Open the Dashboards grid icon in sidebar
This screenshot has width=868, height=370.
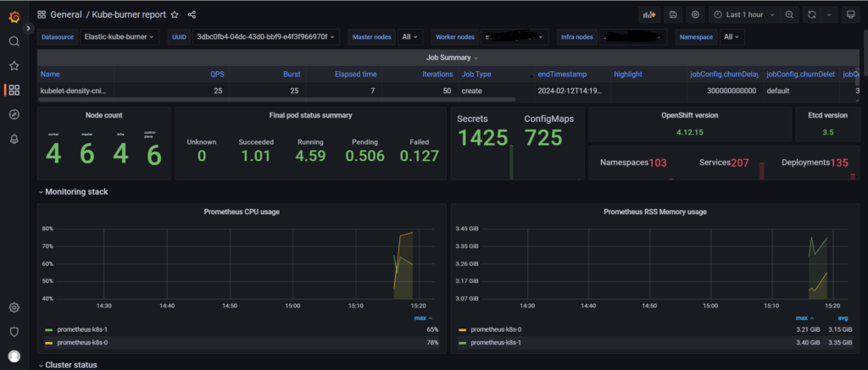click(14, 90)
